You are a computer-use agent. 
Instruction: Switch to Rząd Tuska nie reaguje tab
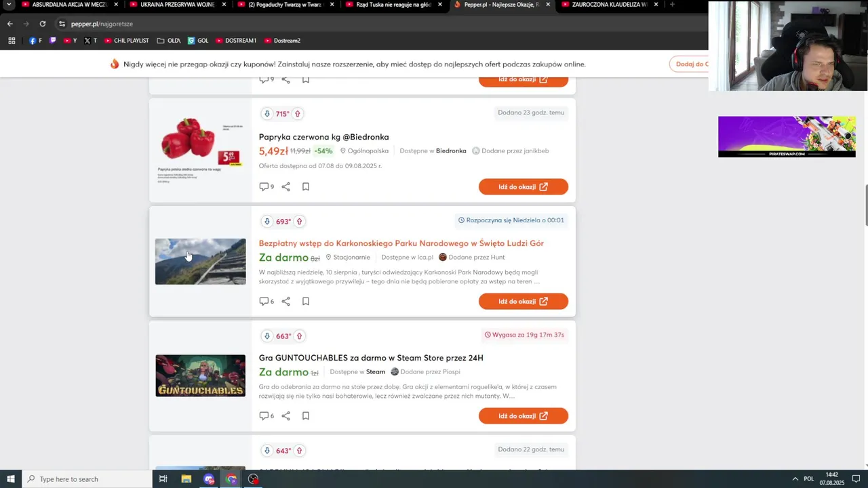coord(388,4)
